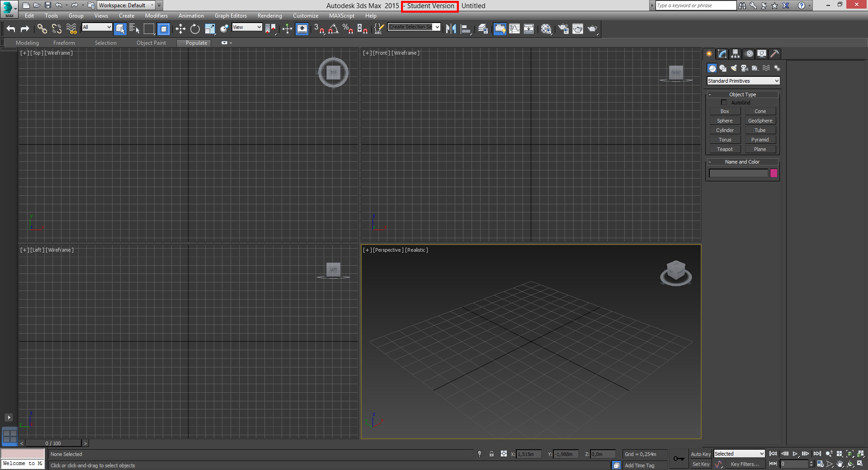Enable the AutoGrid checkbox
868x470 pixels.
pyautogui.click(x=724, y=103)
